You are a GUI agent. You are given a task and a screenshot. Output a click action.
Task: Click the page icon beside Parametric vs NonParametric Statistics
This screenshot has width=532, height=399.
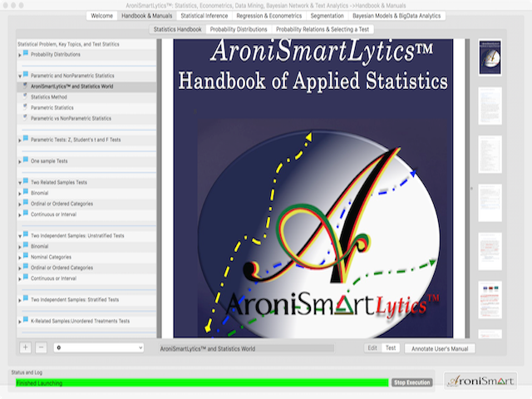click(25, 118)
